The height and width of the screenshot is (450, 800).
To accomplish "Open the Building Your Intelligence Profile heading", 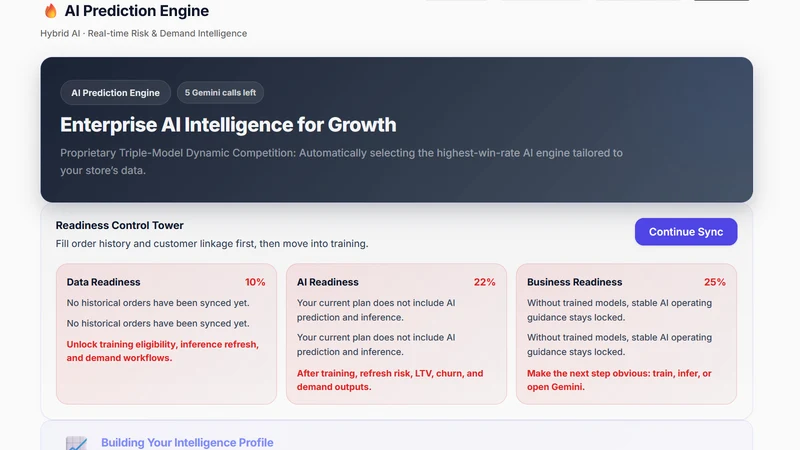I will pos(187,442).
